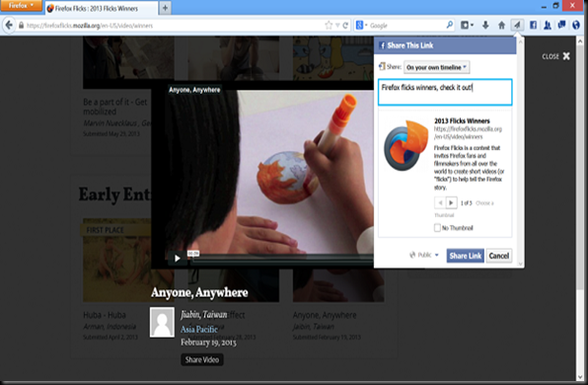This screenshot has width=588, height=385.
Task: Open the Asia Pacific region link
Action: [x=199, y=330]
